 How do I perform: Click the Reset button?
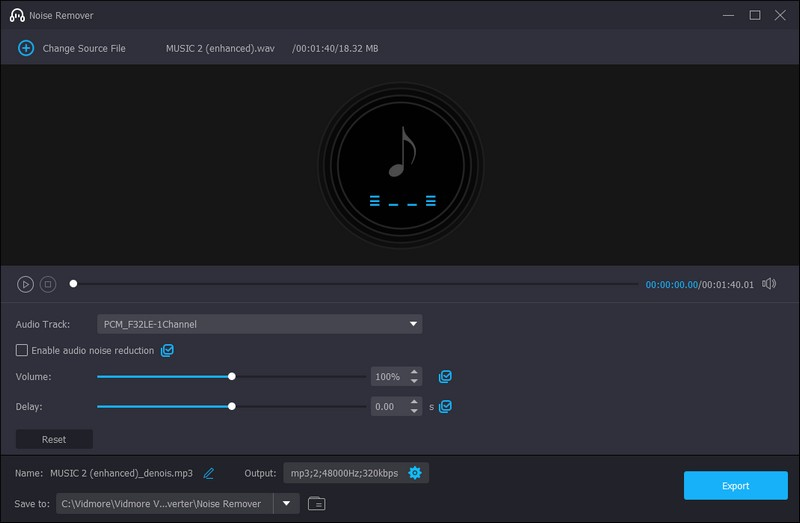54,439
